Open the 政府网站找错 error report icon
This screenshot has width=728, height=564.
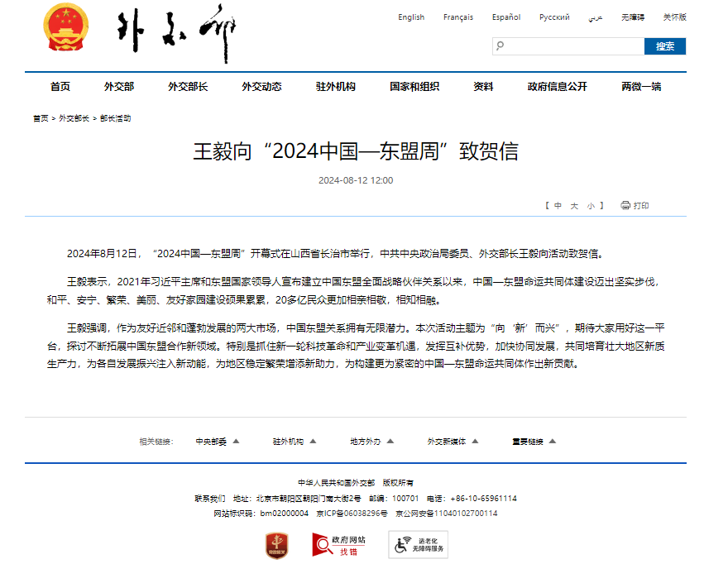[338, 545]
